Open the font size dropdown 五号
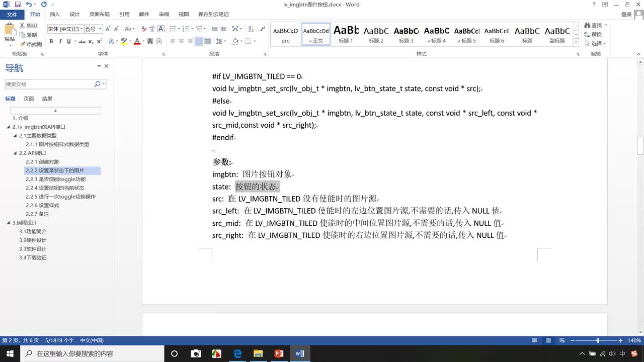 (93, 29)
